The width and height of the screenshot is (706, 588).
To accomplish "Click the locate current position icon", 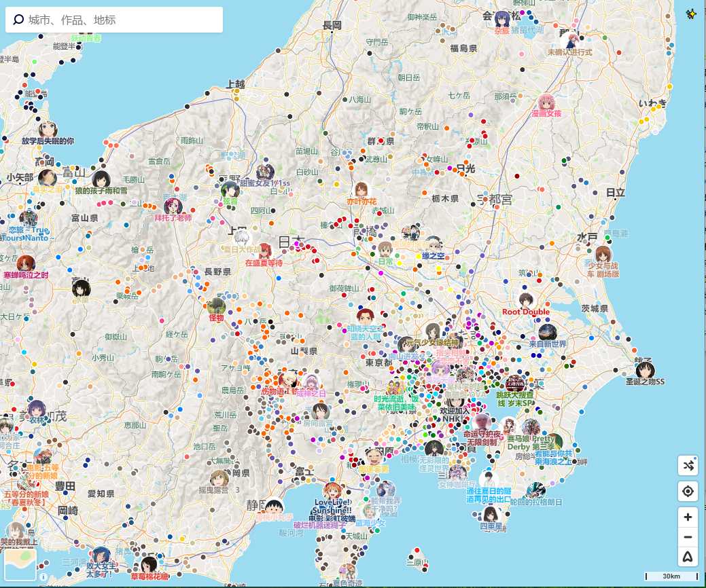I will pyautogui.click(x=688, y=491).
